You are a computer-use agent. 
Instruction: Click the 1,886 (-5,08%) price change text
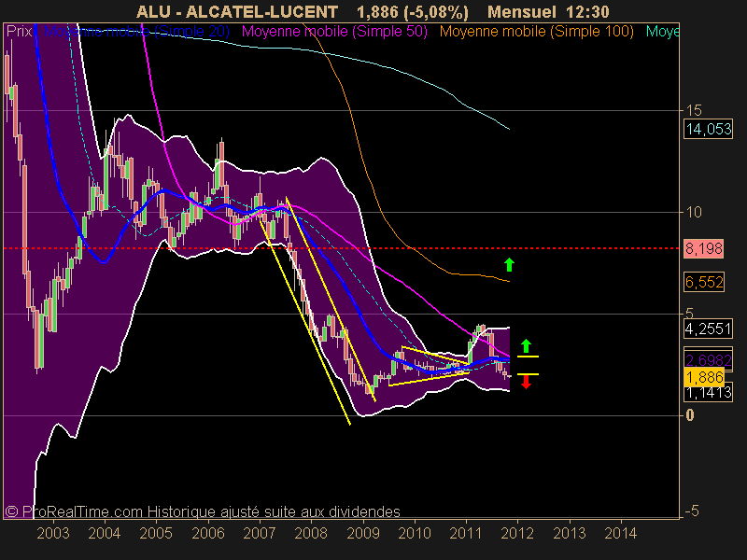413,11
